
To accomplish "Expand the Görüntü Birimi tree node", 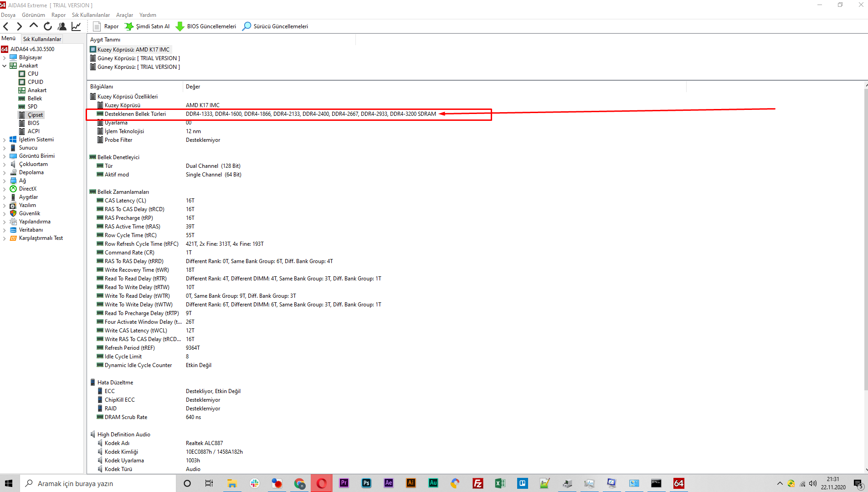I will tap(5, 156).
